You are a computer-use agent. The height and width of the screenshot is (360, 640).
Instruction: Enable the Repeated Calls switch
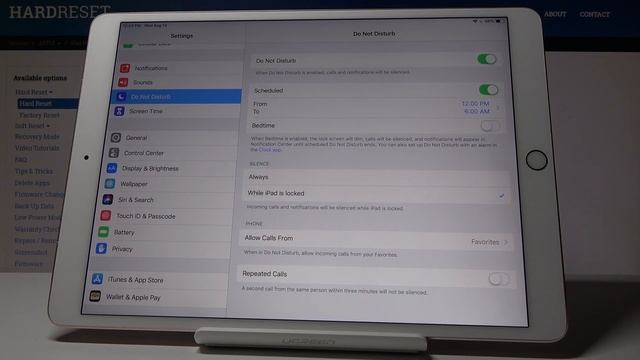tap(499, 279)
